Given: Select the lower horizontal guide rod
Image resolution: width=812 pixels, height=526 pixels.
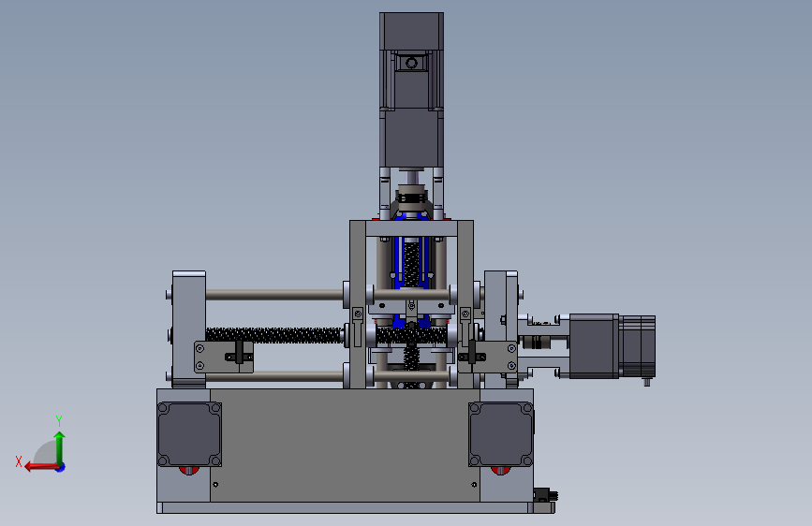Looking at the screenshot, I should click(274, 377).
